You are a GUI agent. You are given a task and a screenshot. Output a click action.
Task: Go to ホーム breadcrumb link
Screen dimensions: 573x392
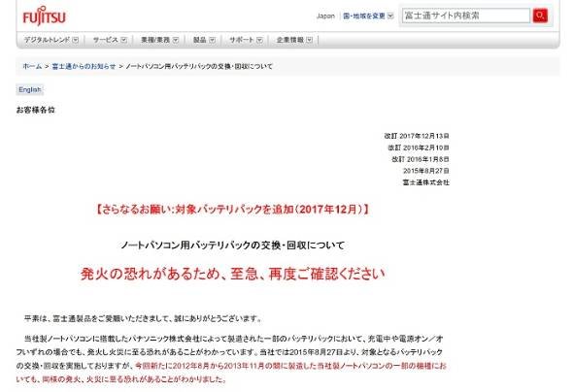(32, 66)
